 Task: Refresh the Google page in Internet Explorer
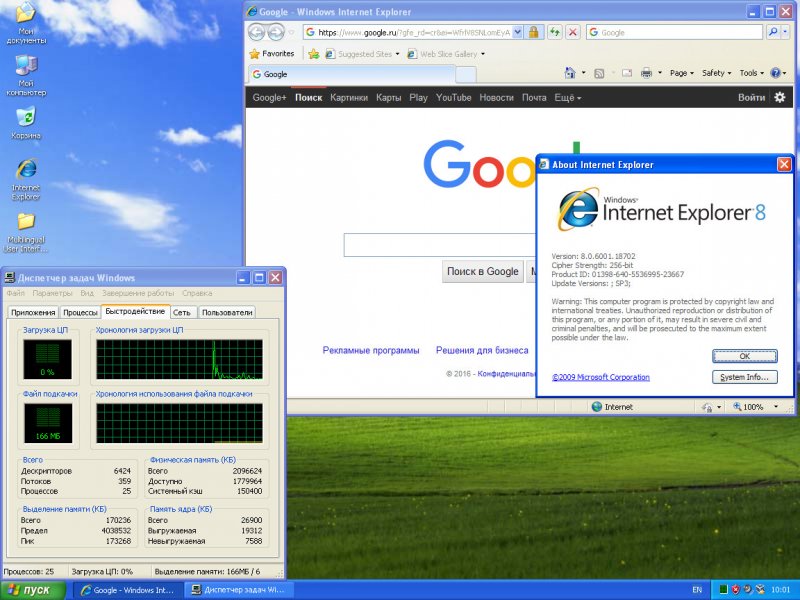point(555,33)
